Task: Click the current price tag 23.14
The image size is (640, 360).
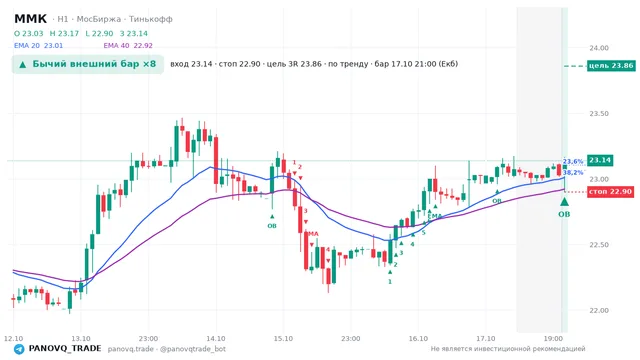Action: tap(600, 160)
